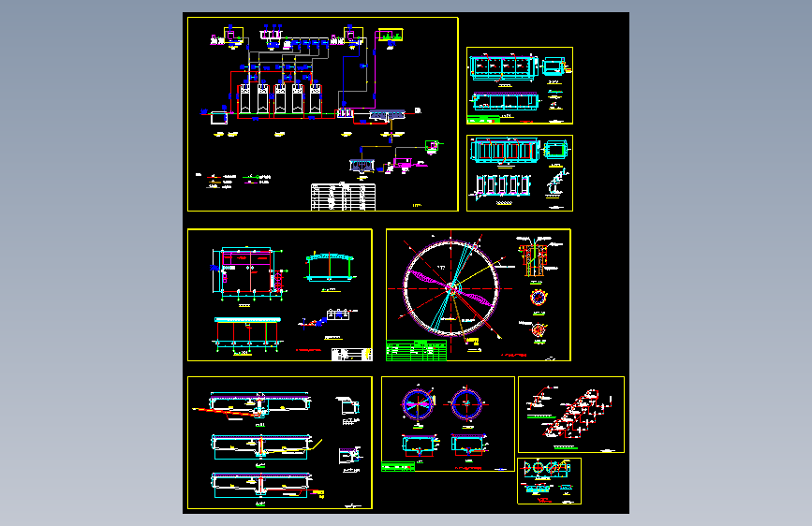Click the building plan with magenta rectangle
The width and height of the screenshot is (812, 526).
(x=248, y=273)
